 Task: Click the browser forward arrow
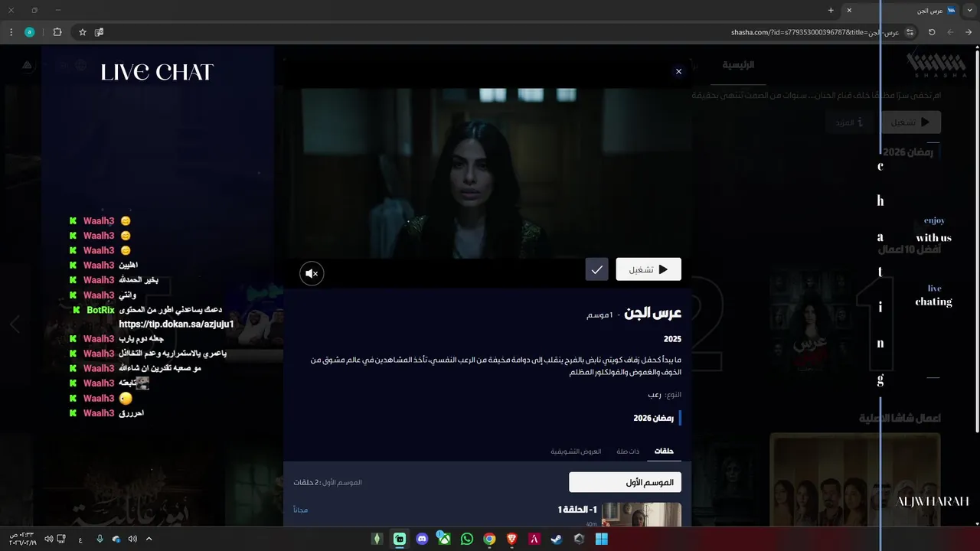click(950, 32)
